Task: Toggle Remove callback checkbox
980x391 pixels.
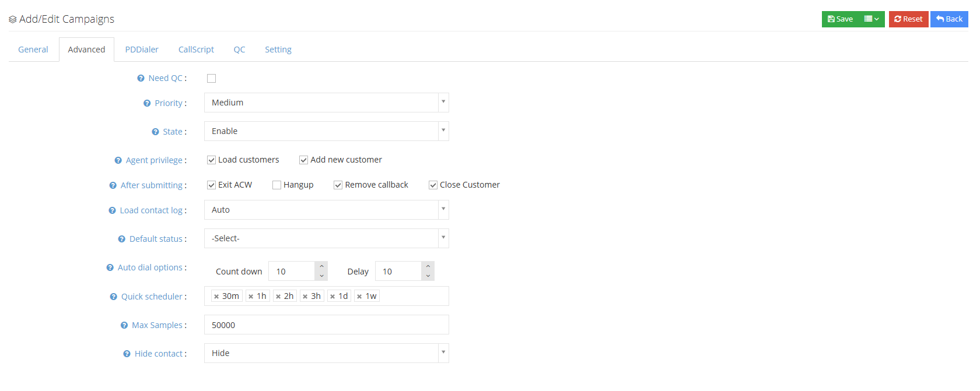Action: click(x=338, y=185)
